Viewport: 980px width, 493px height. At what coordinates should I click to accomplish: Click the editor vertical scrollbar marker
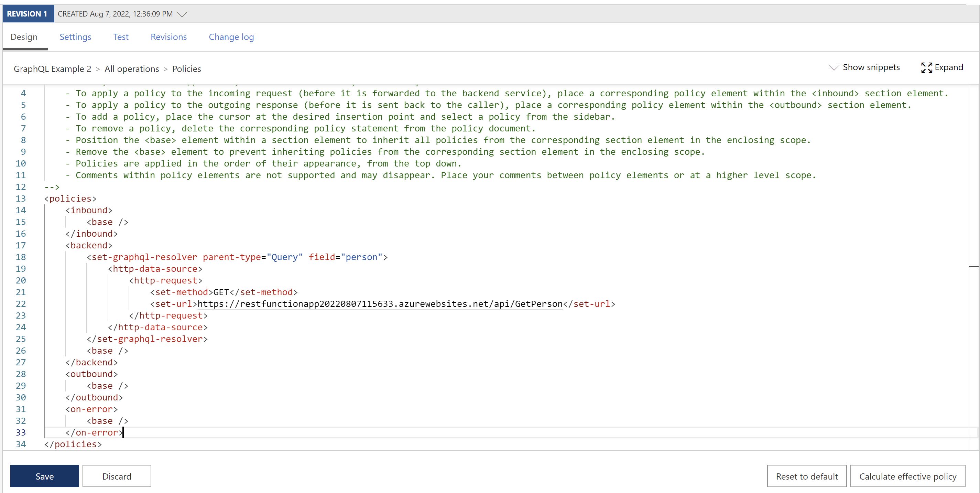(973, 267)
